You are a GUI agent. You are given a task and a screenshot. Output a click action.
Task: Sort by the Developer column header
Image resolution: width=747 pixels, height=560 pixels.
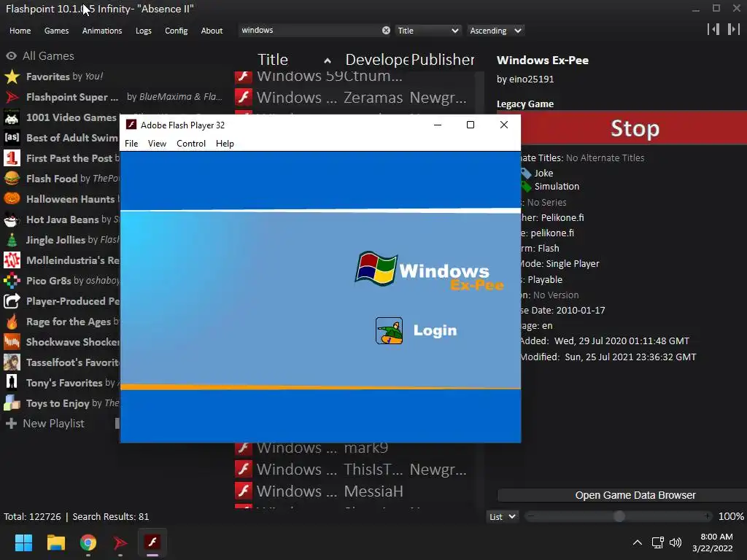click(377, 60)
